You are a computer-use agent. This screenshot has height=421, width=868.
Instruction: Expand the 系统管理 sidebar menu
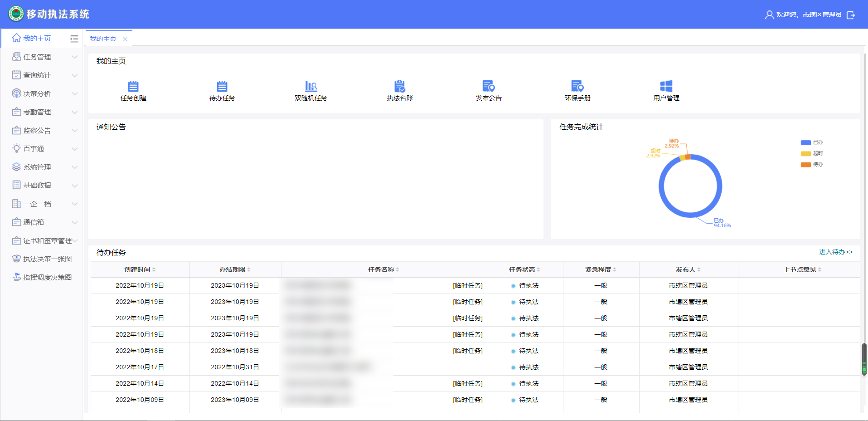click(x=44, y=167)
